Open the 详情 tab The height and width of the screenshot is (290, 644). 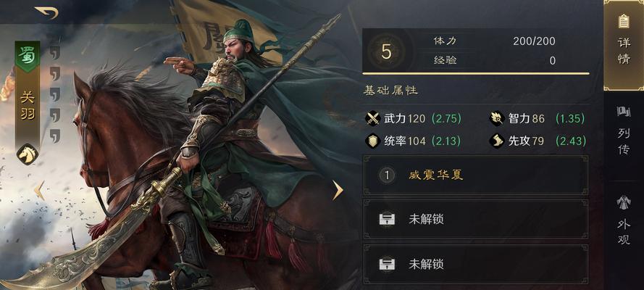(624, 45)
